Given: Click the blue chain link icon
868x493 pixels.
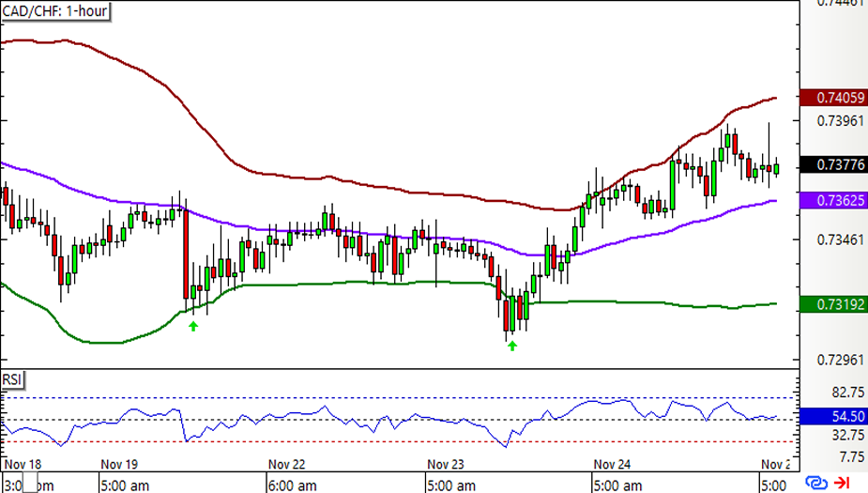Looking at the screenshot, I should click(x=816, y=483).
